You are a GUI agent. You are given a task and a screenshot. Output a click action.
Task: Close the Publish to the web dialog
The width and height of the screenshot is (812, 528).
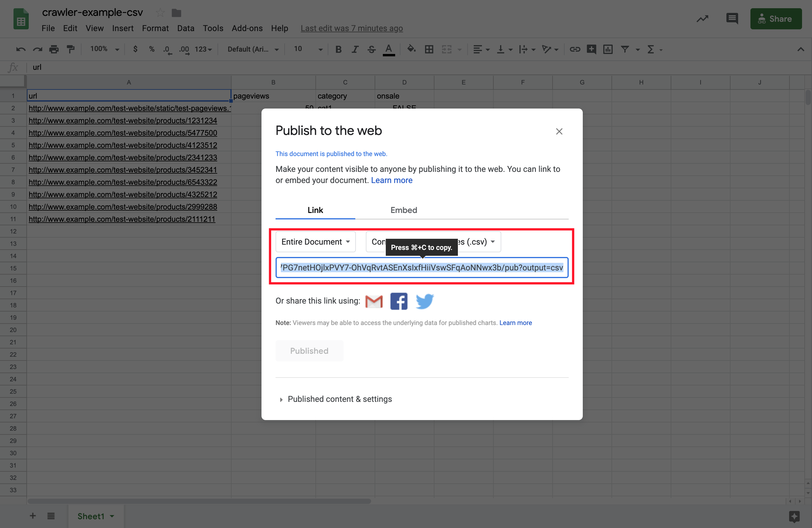pyautogui.click(x=559, y=131)
